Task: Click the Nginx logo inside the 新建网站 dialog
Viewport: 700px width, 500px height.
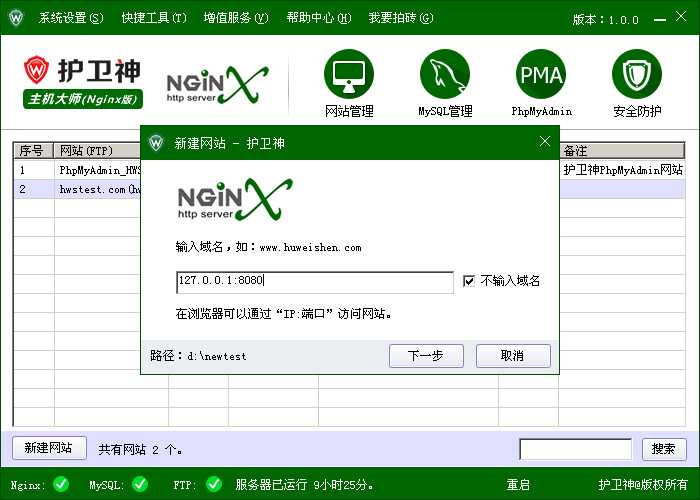Action: click(235, 199)
